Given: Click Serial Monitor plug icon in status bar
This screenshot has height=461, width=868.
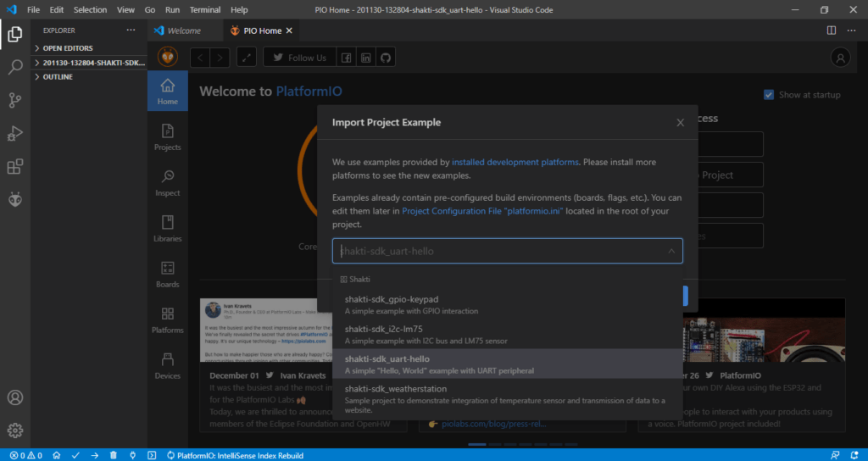Looking at the screenshot, I should click(x=132, y=455).
